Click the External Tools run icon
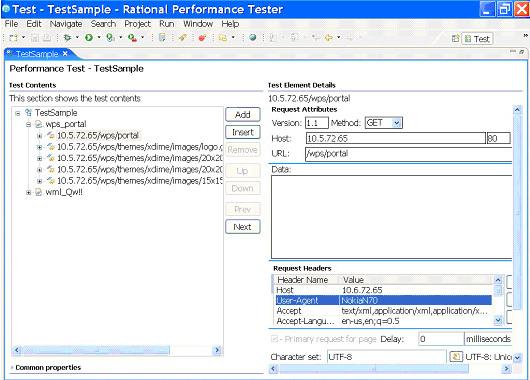The width and height of the screenshot is (530, 380). pyautogui.click(x=132, y=38)
